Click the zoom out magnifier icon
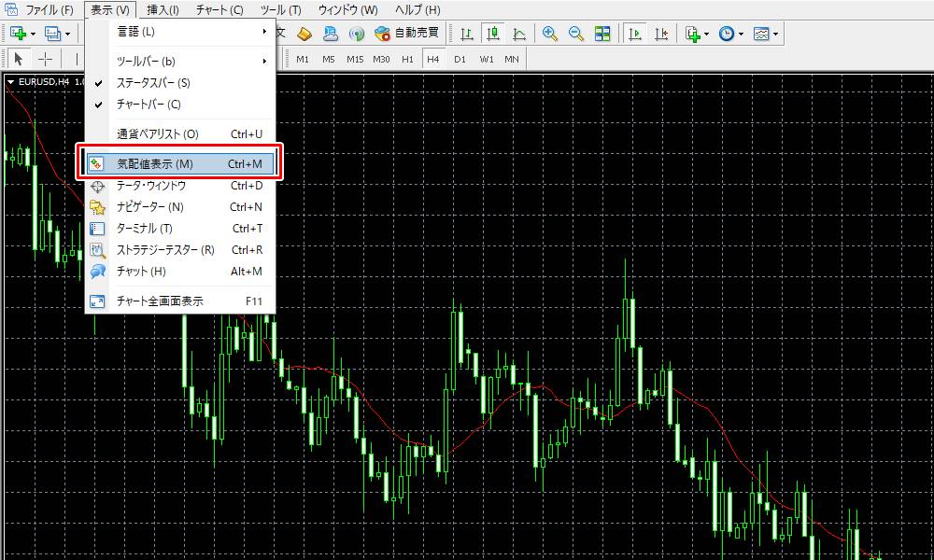Viewport: 934px width, 560px height. [576, 34]
